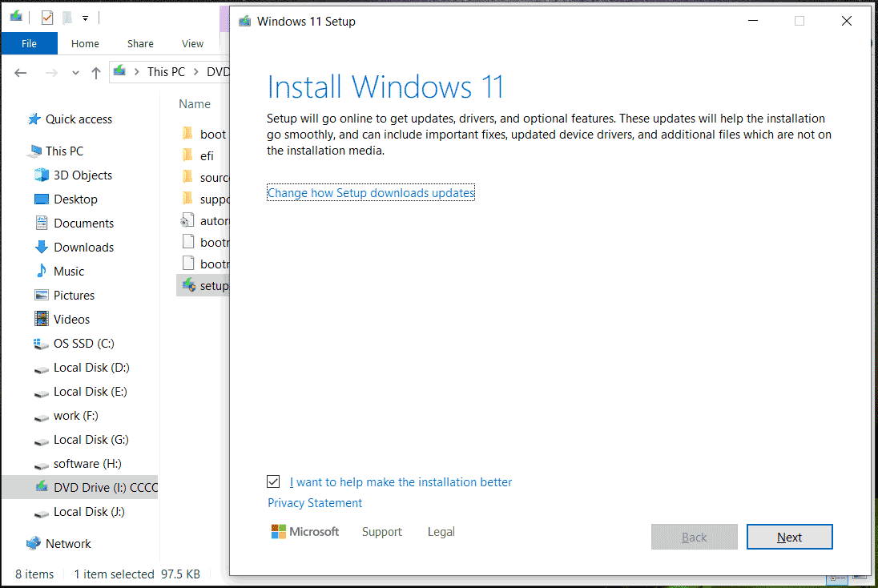Select This PC in address bar breadcrumb

click(x=166, y=71)
